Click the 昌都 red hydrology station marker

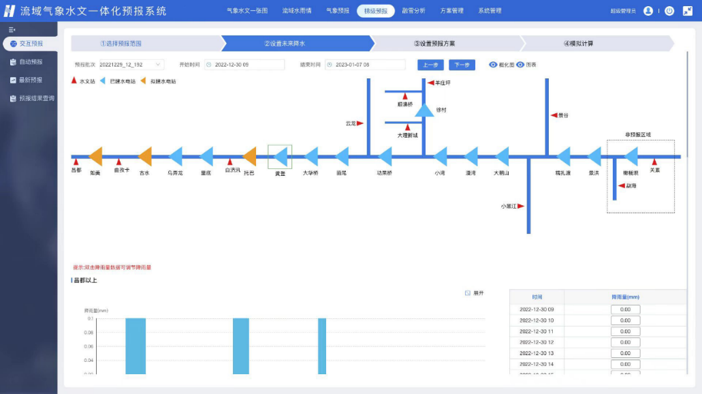[x=76, y=162]
